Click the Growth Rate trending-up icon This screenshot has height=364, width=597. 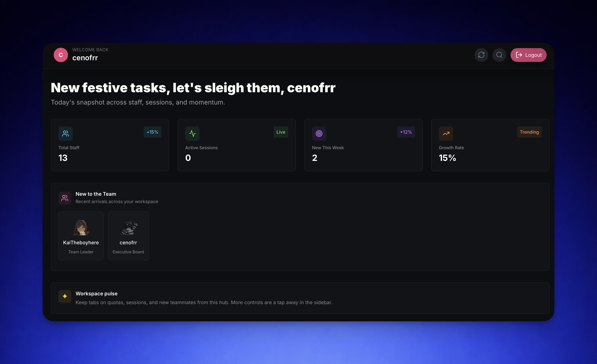click(446, 134)
